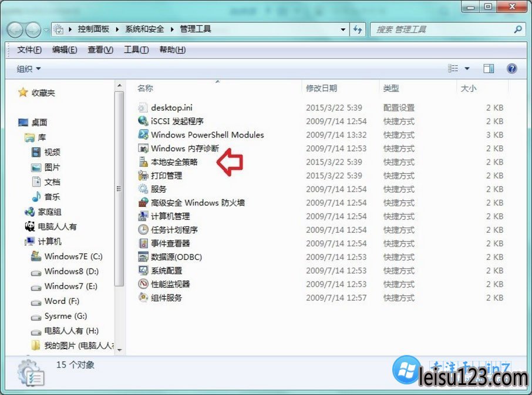Image resolution: width=532 pixels, height=395 pixels.
Task: Click the 家庭组 icon in sidebar
Action: point(29,212)
